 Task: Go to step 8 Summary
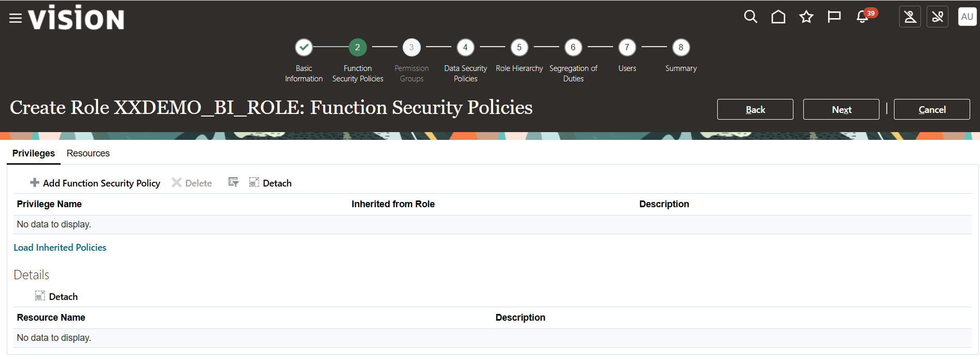680,48
